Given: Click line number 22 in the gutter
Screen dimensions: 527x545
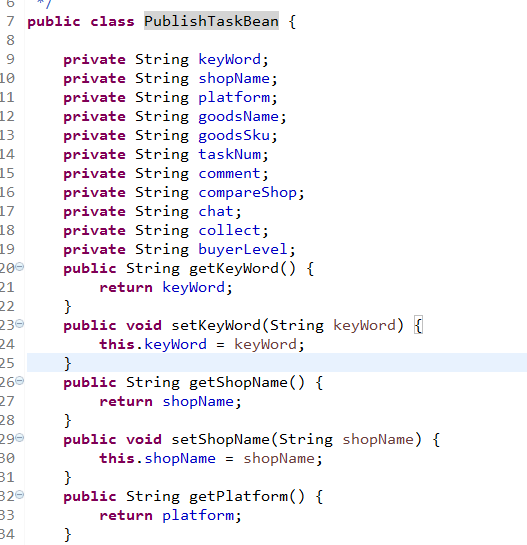Looking at the screenshot, I should [x=7, y=307].
